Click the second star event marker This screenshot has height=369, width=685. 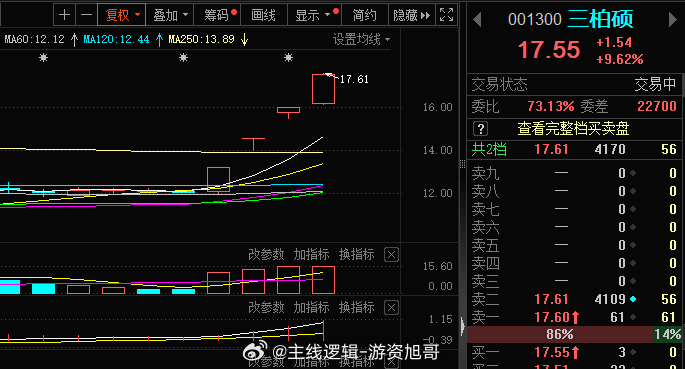tap(183, 57)
